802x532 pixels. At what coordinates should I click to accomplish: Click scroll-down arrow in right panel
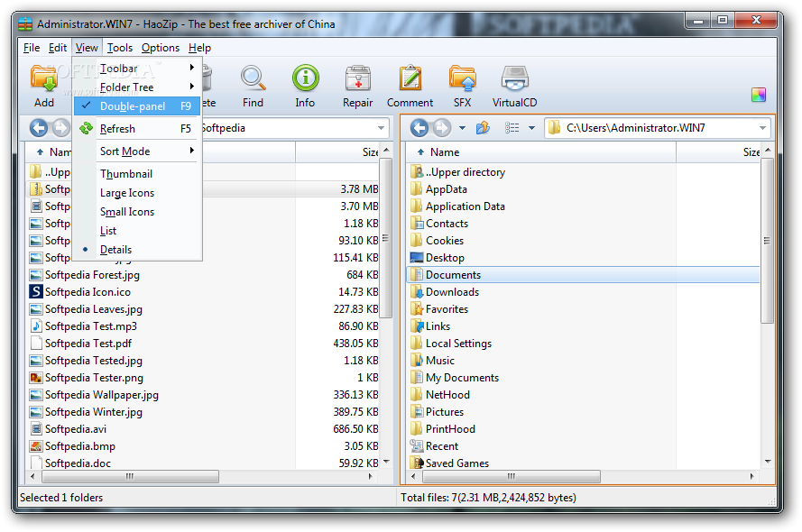[767, 462]
